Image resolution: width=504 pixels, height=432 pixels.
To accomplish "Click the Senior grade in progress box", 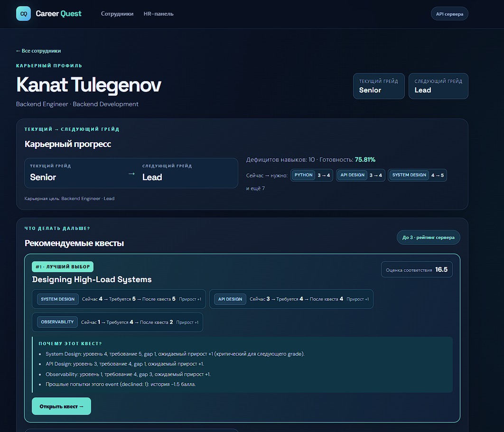I will [x=43, y=177].
